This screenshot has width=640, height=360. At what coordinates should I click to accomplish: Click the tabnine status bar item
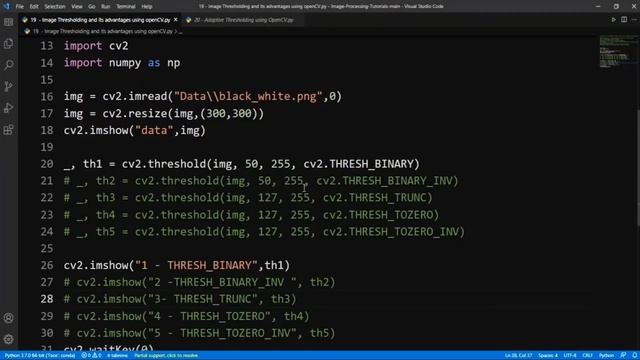point(117,356)
